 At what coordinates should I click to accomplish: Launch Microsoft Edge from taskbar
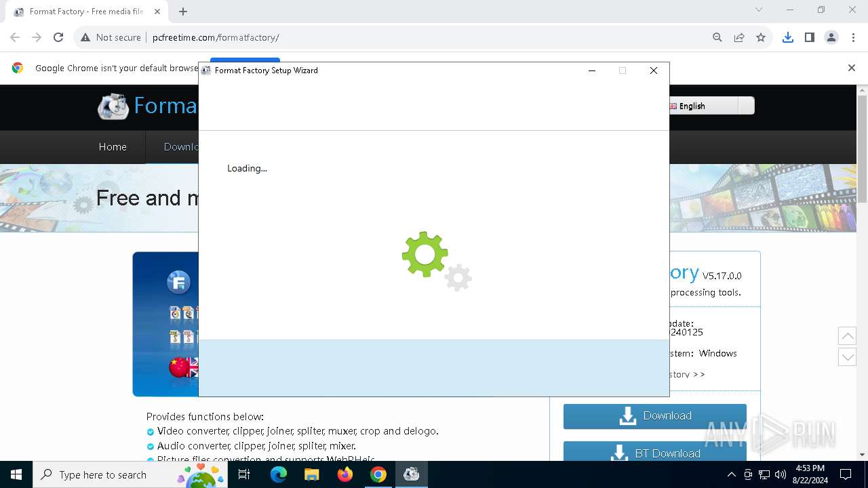coord(279,474)
